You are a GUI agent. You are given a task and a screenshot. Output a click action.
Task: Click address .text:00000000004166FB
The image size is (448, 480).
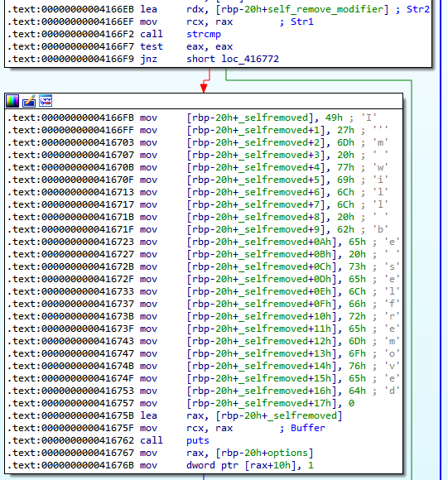(x=70, y=118)
